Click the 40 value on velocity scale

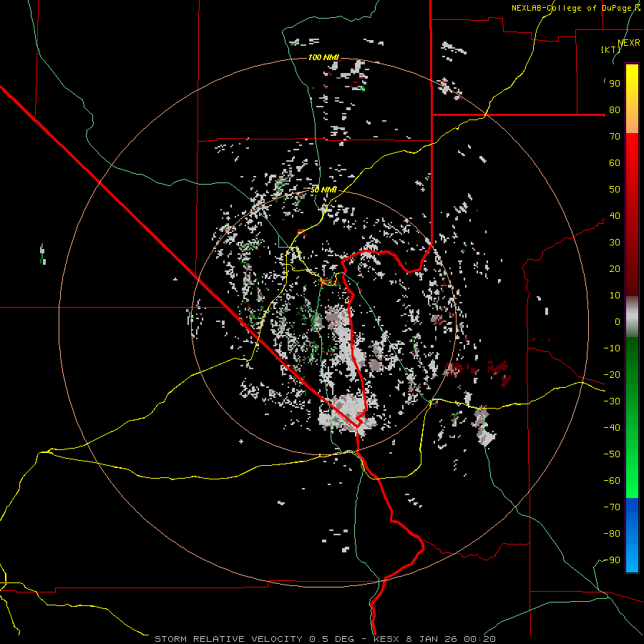pyautogui.click(x=615, y=216)
